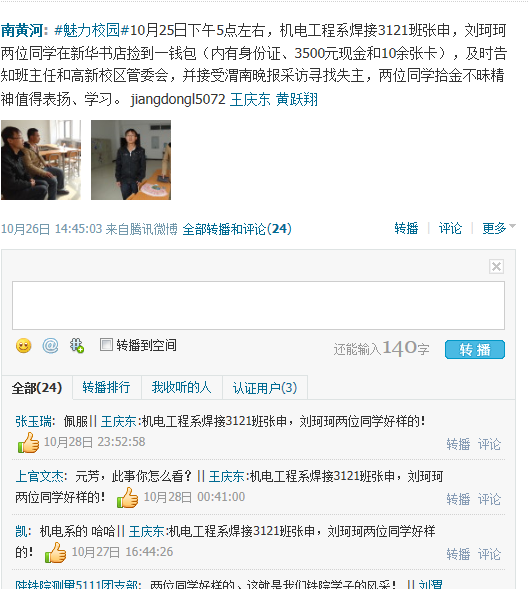Click the @ mention icon
Image resolution: width=528 pixels, height=589 pixels.
click(50, 346)
